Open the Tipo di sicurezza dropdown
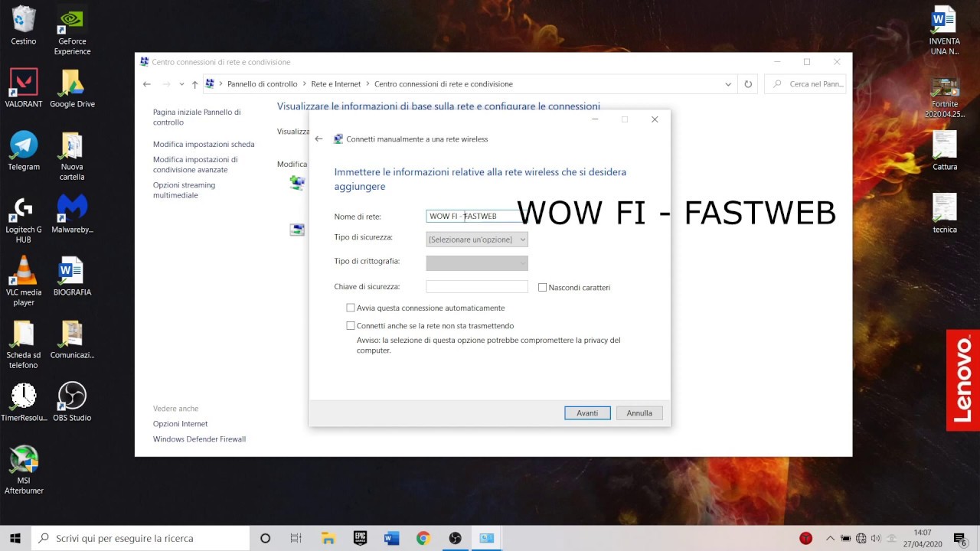 (x=477, y=240)
